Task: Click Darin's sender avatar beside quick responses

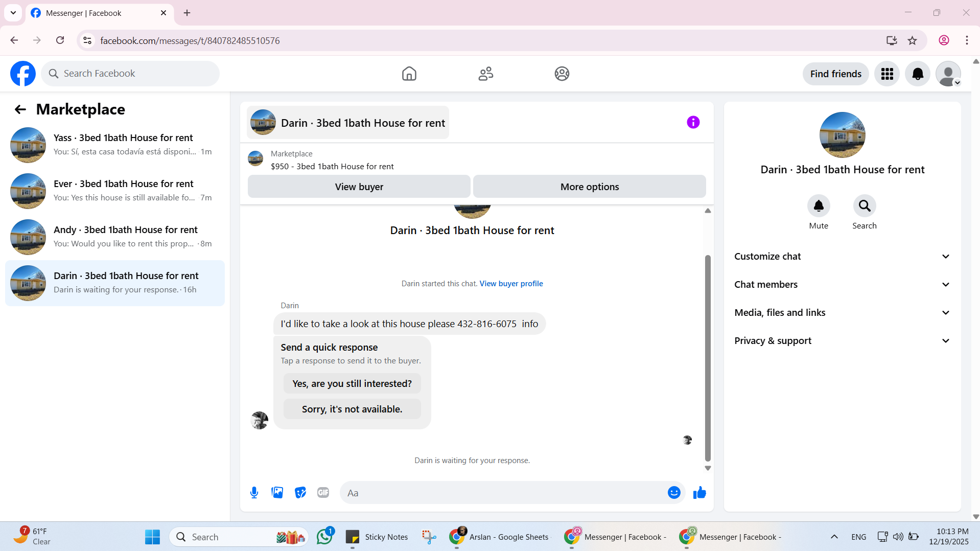Action: [259, 420]
